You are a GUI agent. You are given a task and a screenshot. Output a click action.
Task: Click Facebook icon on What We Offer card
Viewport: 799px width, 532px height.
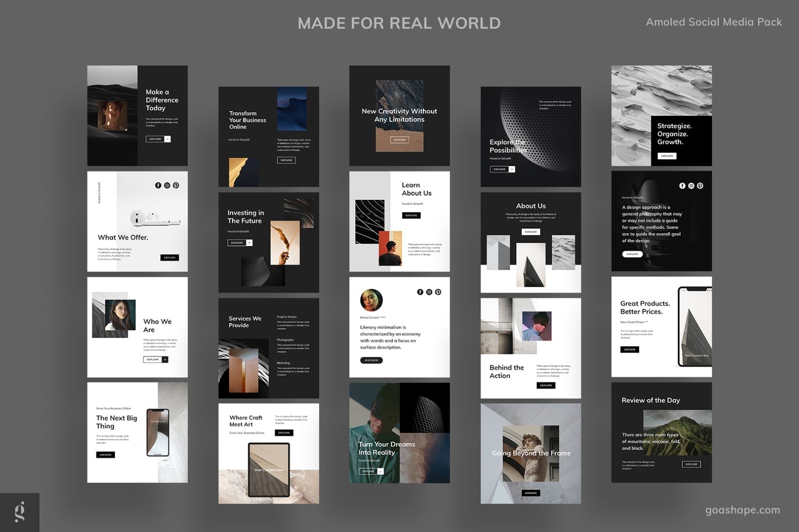pos(158,185)
